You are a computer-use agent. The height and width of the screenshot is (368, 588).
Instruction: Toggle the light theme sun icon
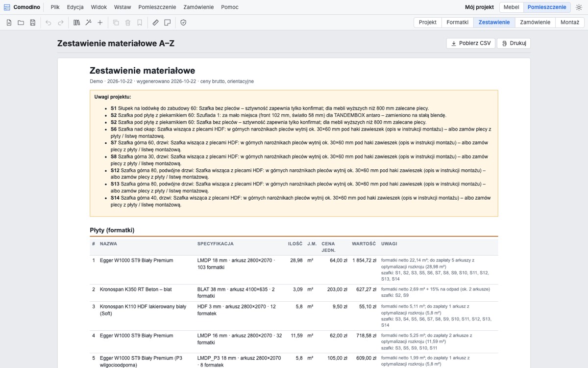click(x=579, y=7)
